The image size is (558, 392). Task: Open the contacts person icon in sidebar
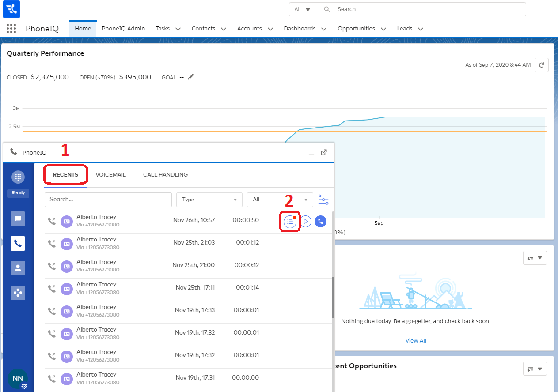pyautogui.click(x=18, y=268)
